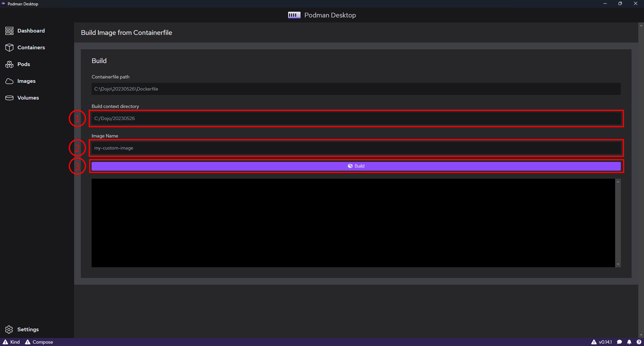
Task: Click the page scrollbar up arrow
Action: 641,25
